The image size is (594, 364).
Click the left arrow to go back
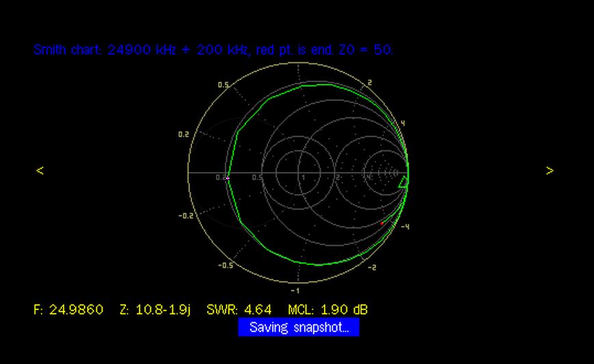point(40,171)
